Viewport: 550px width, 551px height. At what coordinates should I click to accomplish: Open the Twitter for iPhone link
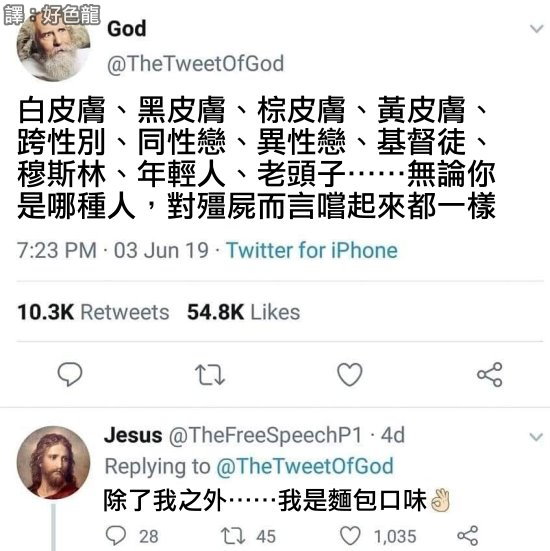[x=312, y=250]
